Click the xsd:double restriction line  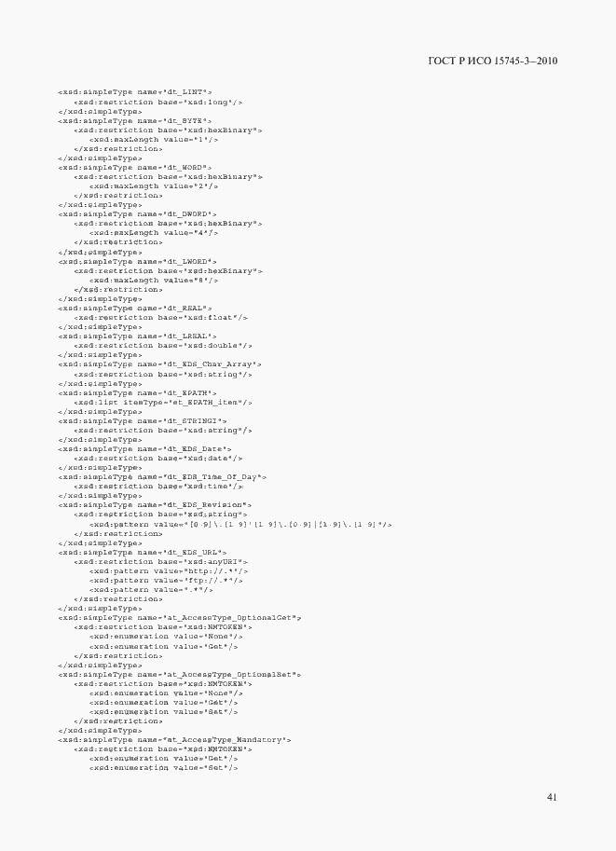(x=163, y=346)
